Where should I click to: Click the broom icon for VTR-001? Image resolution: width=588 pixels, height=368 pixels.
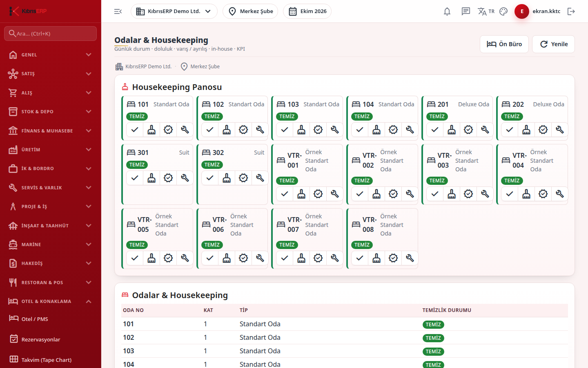click(301, 194)
